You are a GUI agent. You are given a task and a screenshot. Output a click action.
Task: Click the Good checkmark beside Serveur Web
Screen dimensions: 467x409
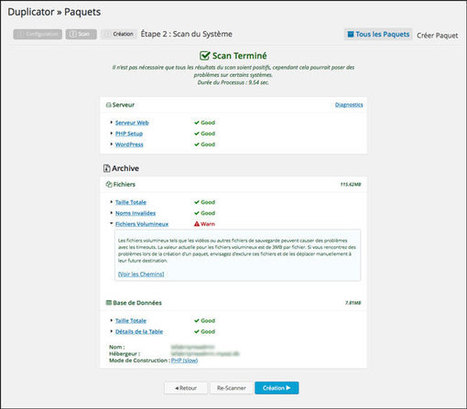(x=197, y=123)
